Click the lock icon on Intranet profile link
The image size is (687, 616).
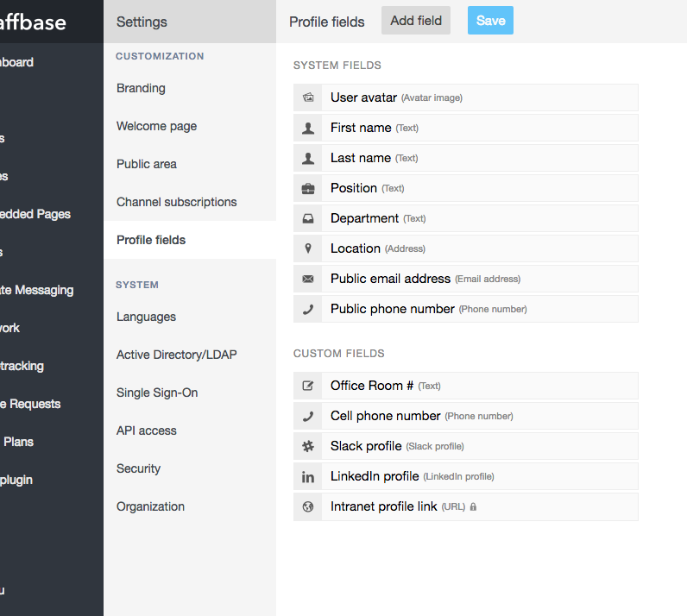473,506
